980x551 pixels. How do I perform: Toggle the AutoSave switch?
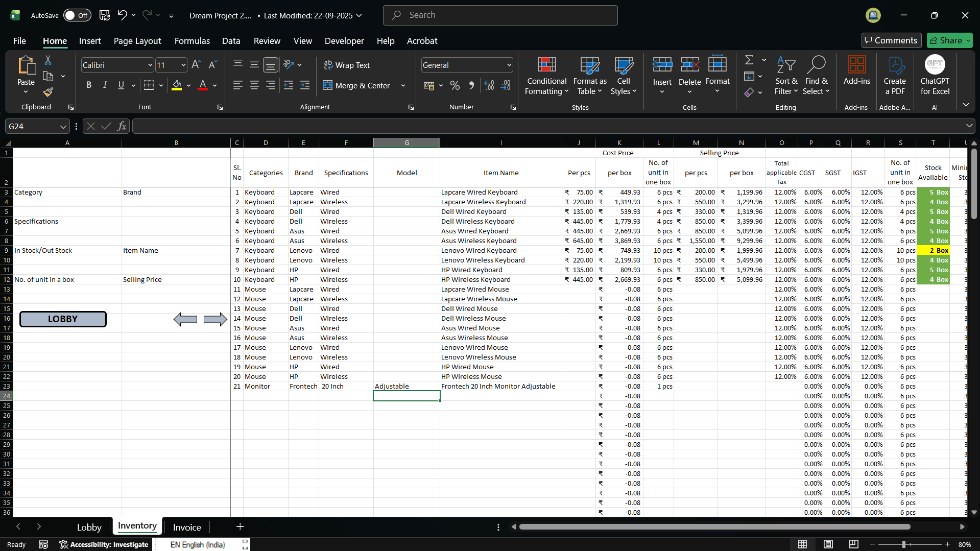(x=77, y=15)
